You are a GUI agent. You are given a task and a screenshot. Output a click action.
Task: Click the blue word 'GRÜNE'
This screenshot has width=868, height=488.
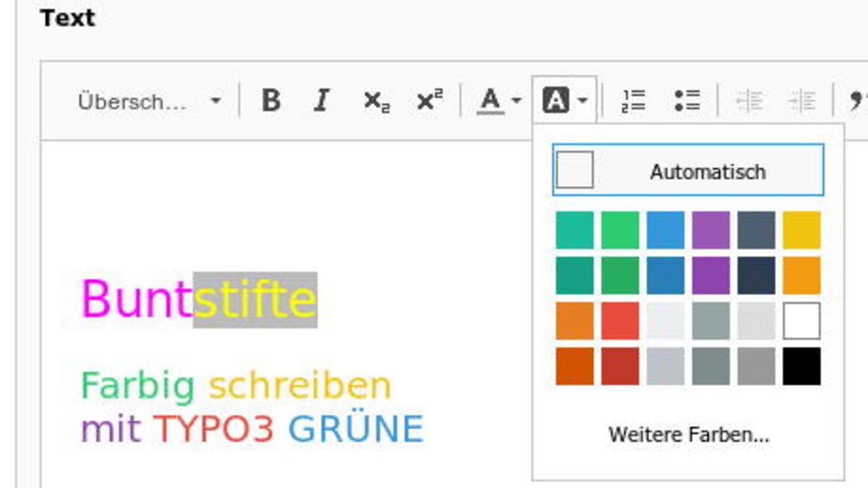(x=356, y=427)
